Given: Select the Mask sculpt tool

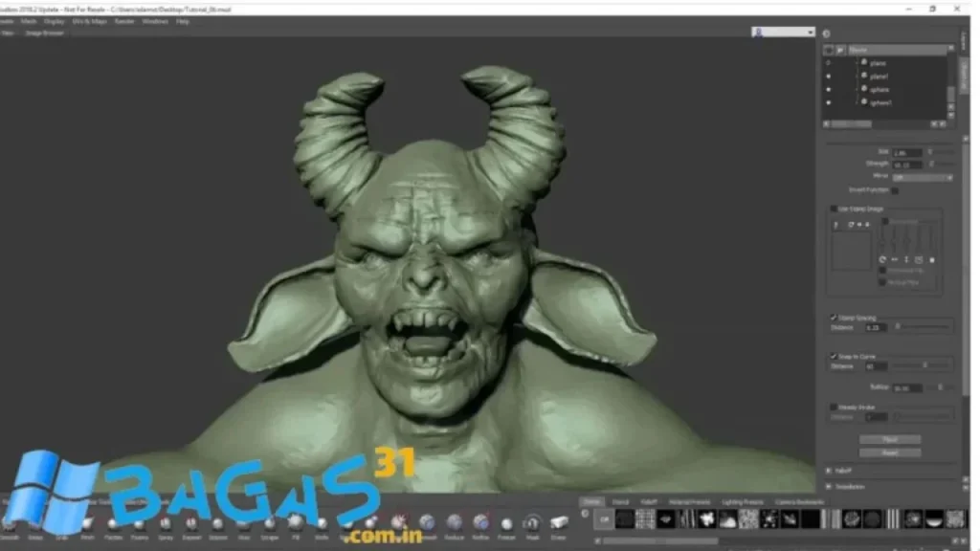Looking at the screenshot, I should [532, 525].
